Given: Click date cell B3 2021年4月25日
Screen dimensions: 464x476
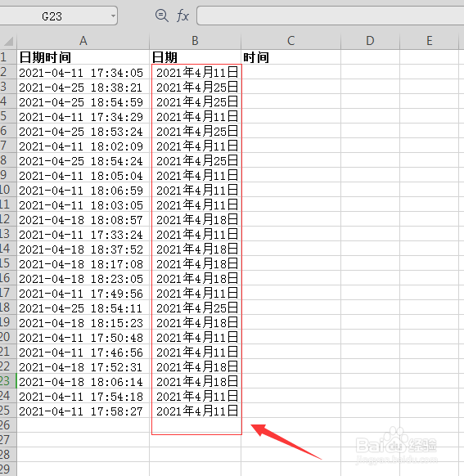Looking at the screenshot, I should pyautogui.click(x=196, y=87).
